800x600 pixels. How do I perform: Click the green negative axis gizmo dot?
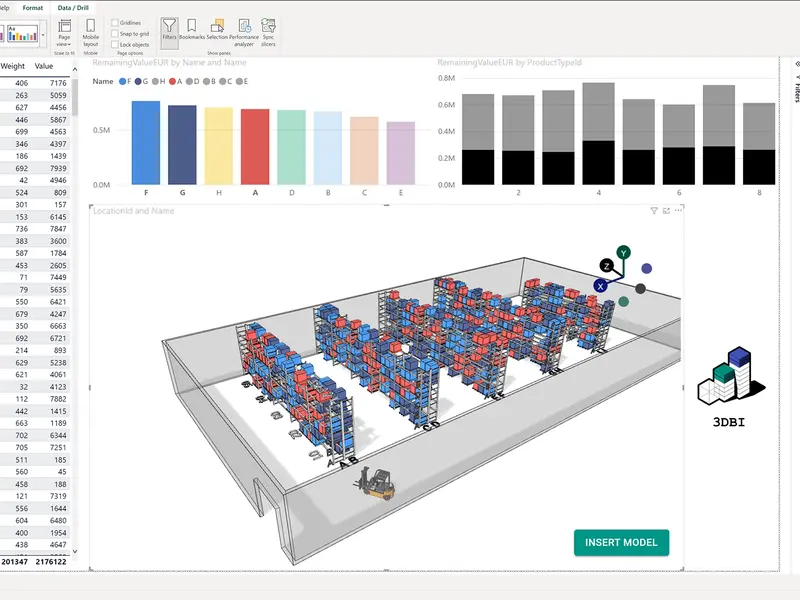(623, 302)
